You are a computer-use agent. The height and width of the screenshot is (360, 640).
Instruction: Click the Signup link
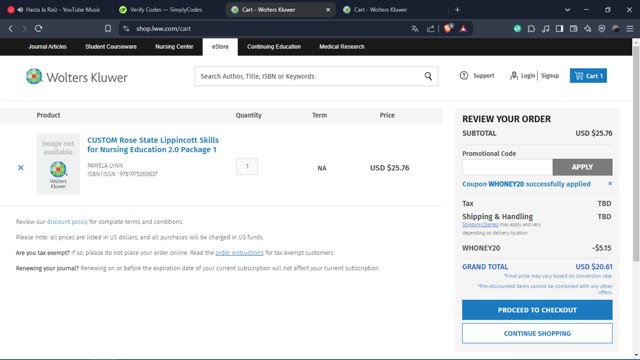pyautogui.click(x=550, y=76)
